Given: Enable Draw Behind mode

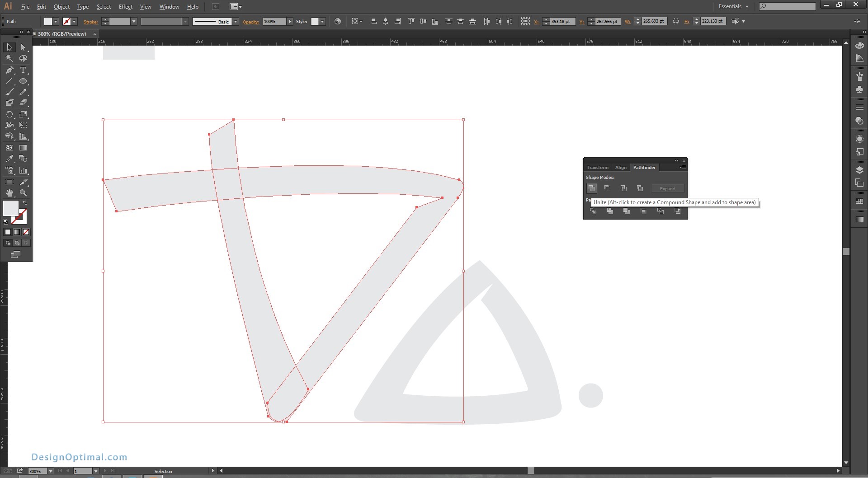Looking at the screenshot, I should click(x=17, y=243).
